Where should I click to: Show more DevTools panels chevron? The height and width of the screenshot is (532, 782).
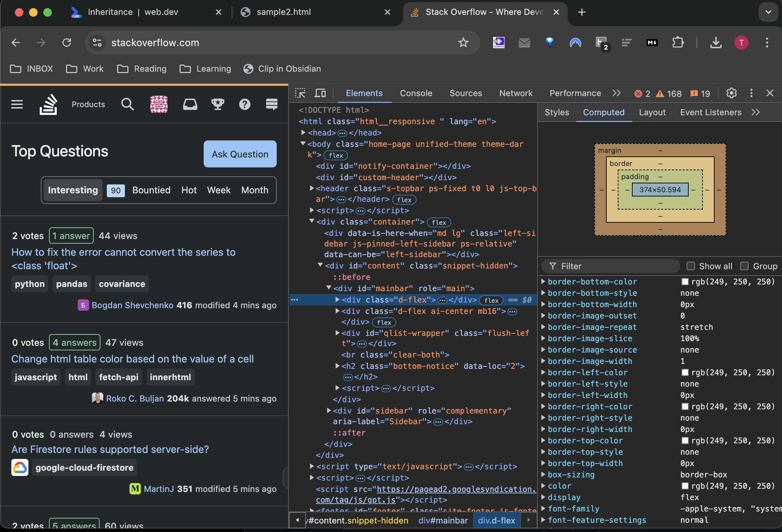pos(617,93)
